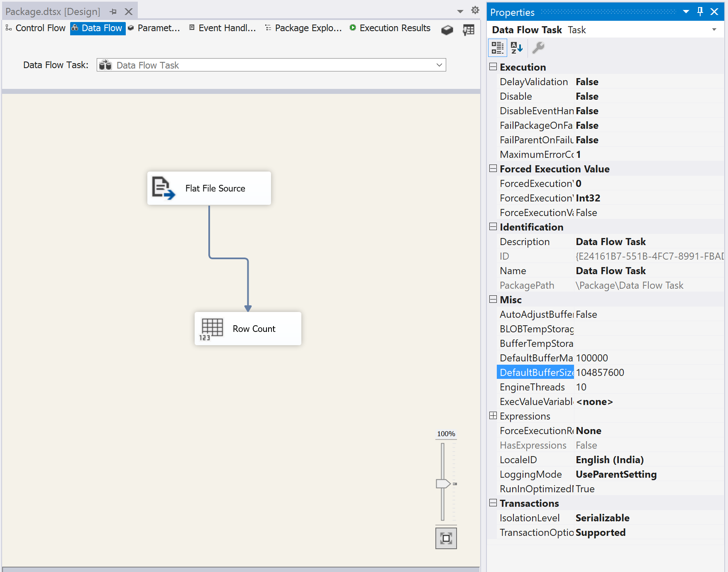The image size is (728, 572).
Task: Switch Properties to Categorized view
Action: pos(497,48)
